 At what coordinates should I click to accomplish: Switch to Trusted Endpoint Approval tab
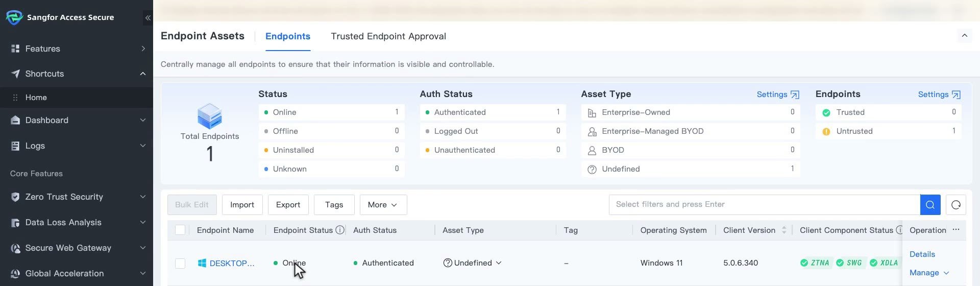pyautogui.click(x=388, y=36)
